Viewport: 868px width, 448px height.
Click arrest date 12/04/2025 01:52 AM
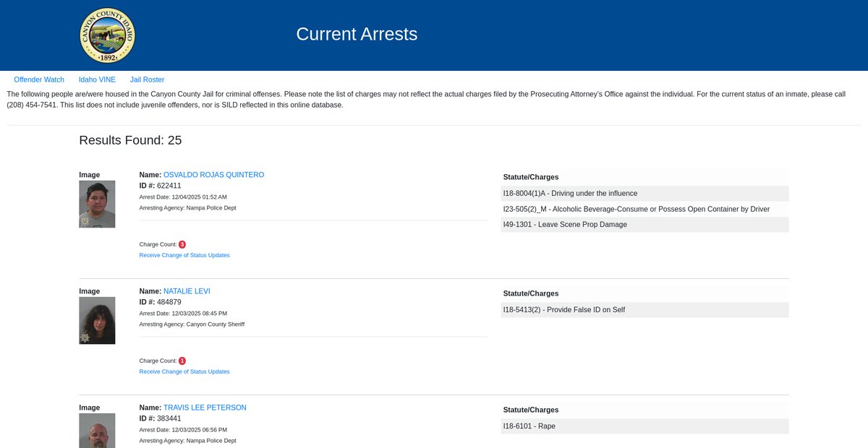[x=199, y=197]
